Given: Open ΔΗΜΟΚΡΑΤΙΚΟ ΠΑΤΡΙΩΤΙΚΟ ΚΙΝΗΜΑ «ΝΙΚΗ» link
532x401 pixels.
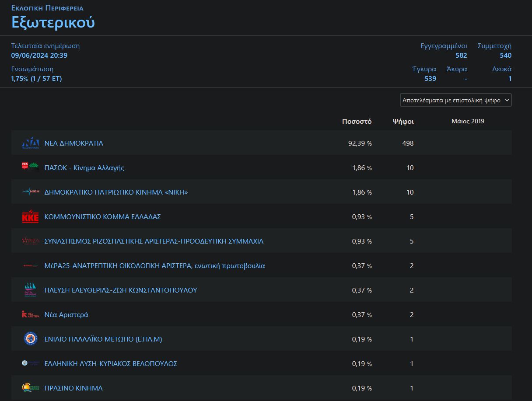Looking at the screenshot, I should coord(116,192).
